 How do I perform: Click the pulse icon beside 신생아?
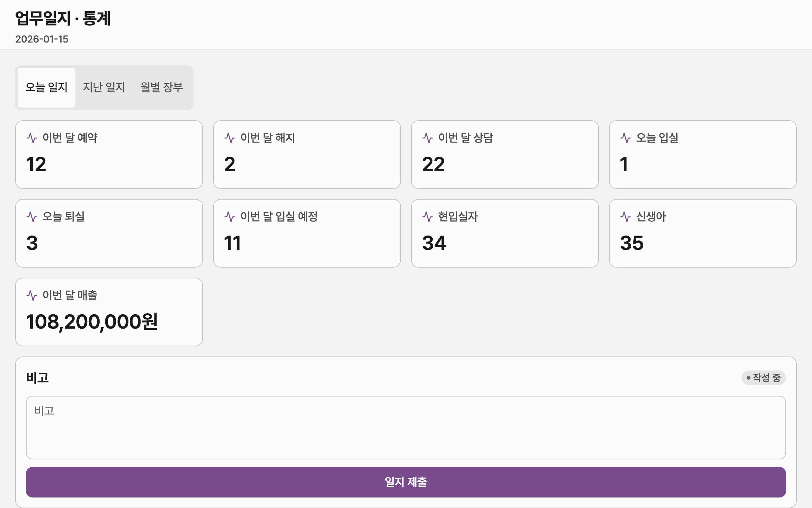(625, 217)
